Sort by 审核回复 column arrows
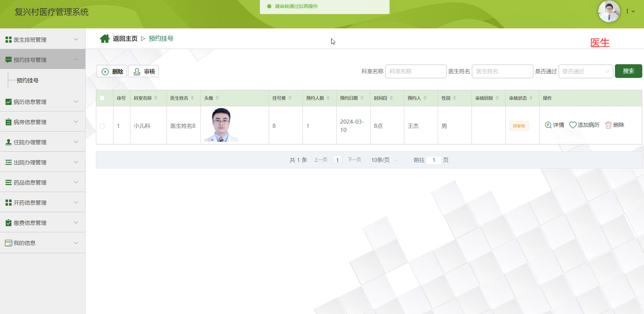 click(497, 98)
